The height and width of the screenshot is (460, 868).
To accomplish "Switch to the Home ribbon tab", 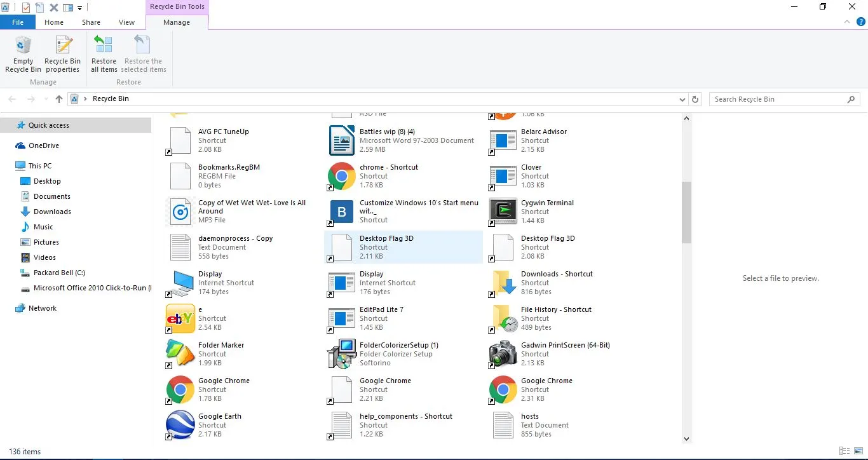I will click(x=54, y=22).
